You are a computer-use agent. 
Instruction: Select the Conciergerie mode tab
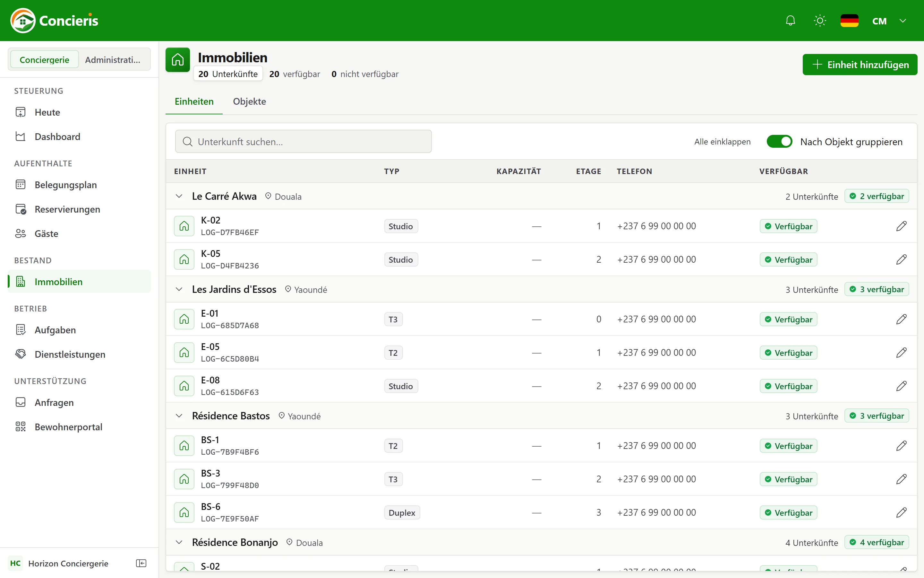44,60
